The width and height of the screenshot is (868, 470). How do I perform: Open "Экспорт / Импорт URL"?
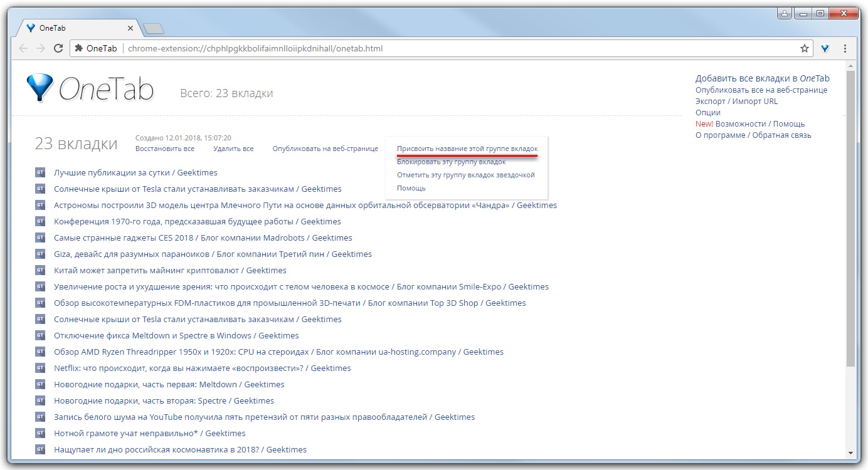pyautogui.click(x=736, y=101)
